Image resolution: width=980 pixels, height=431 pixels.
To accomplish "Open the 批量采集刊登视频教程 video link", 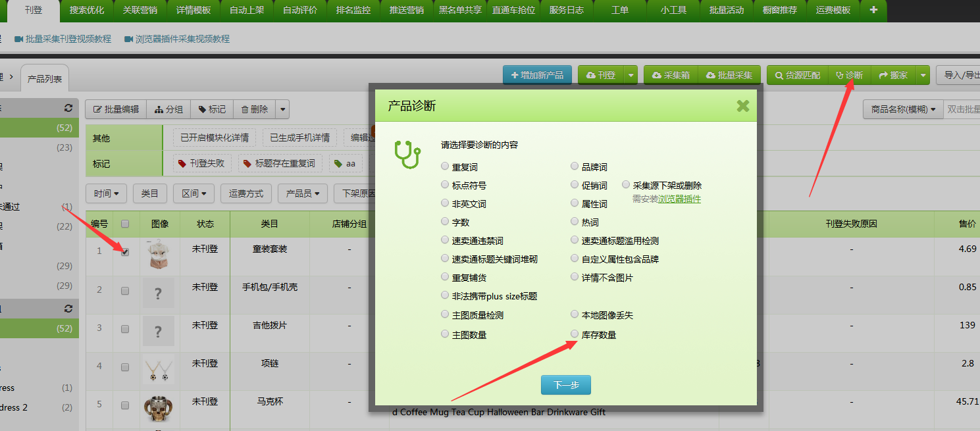I will pos(63,39).
